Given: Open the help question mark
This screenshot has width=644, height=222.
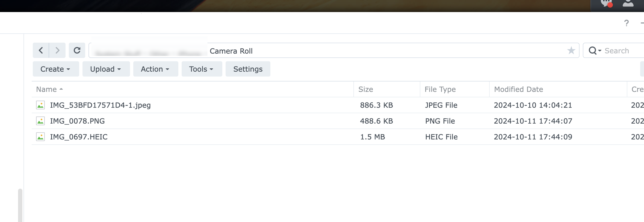Looking at the screenshot, I should (627, 23).
